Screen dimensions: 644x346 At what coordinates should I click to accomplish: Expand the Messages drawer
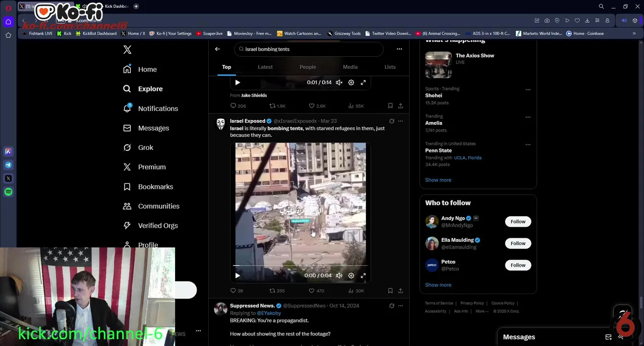tap(620, 337)
